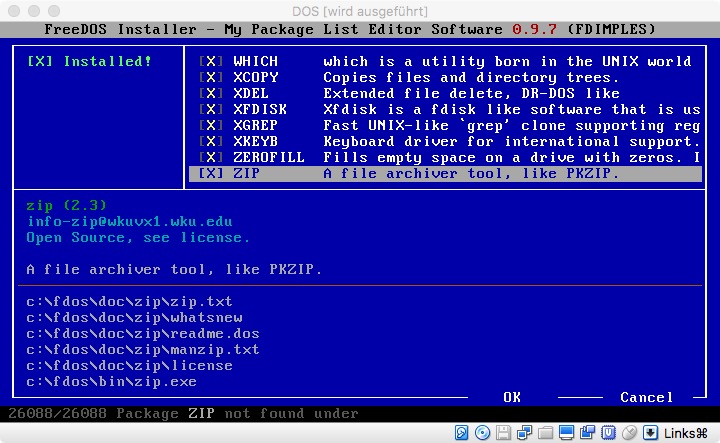
Task: Click c:\fdos\bin\zip.exe file path
Action: (x=112, y=382)
